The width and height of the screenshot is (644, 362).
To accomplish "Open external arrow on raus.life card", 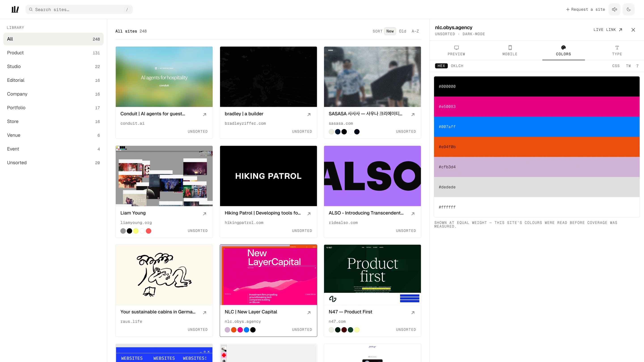I will click(205, 313).
